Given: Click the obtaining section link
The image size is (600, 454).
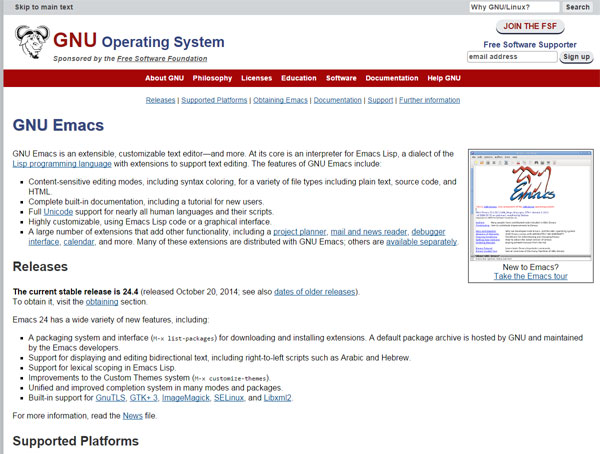Looking at the screenshot, I should (102, 302).
